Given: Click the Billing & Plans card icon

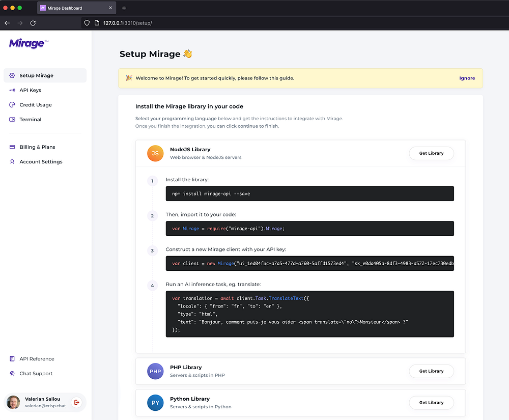Looking at the screenshot, I should pyautogui.click(x=12, y=147).
